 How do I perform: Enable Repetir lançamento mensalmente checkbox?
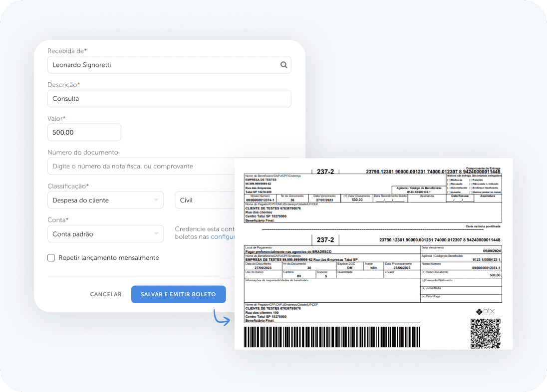51,258
